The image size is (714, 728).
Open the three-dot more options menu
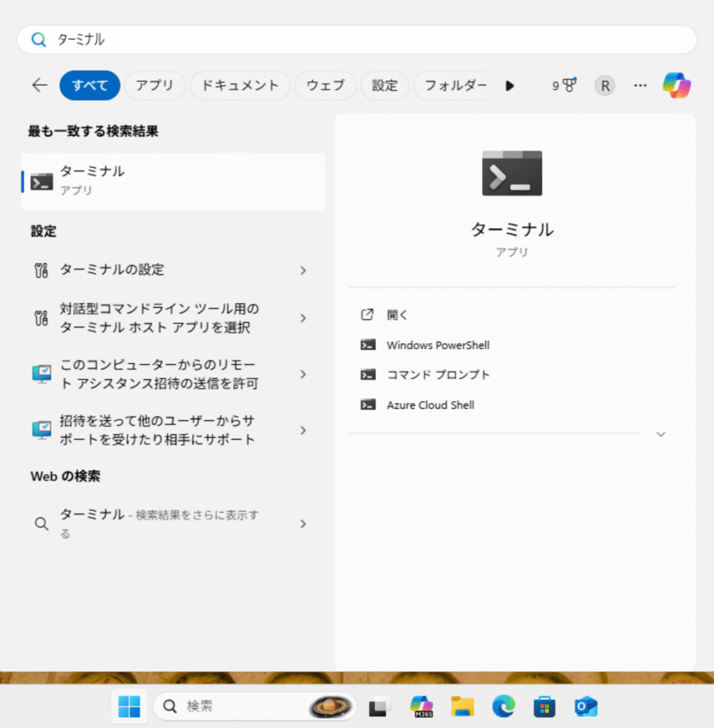click(x=640, y=85)
